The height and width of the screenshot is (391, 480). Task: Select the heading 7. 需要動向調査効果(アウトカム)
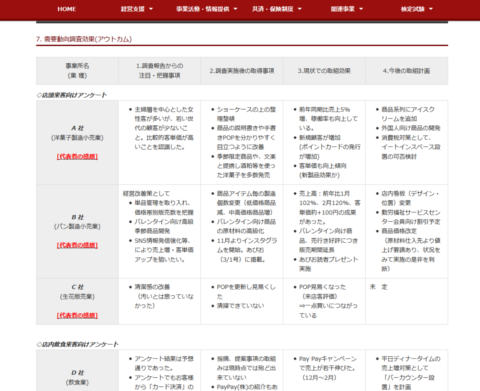(84, 39)
